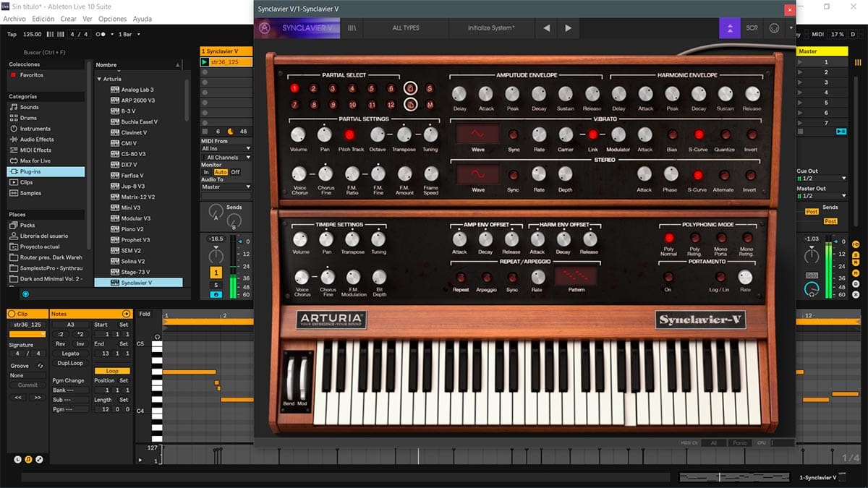The height and width of the screenshot is (488, 868).
Task: Turn Portamento On
Action: [x=668, y=277]
